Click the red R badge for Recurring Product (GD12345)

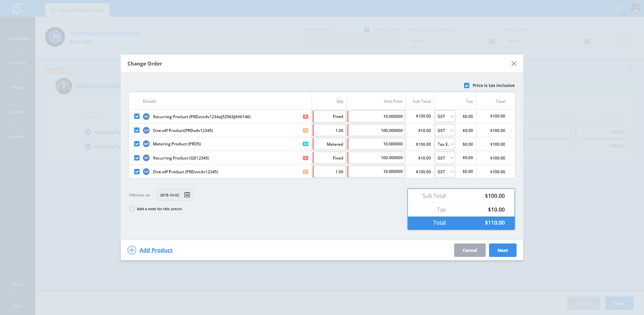click(306, 158)
